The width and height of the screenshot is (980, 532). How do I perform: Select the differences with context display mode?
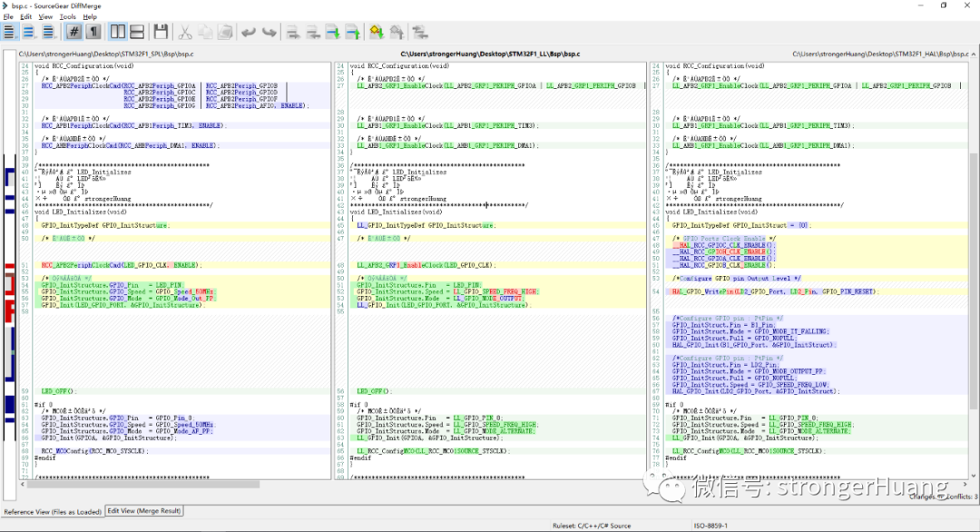tap(48, 32)
